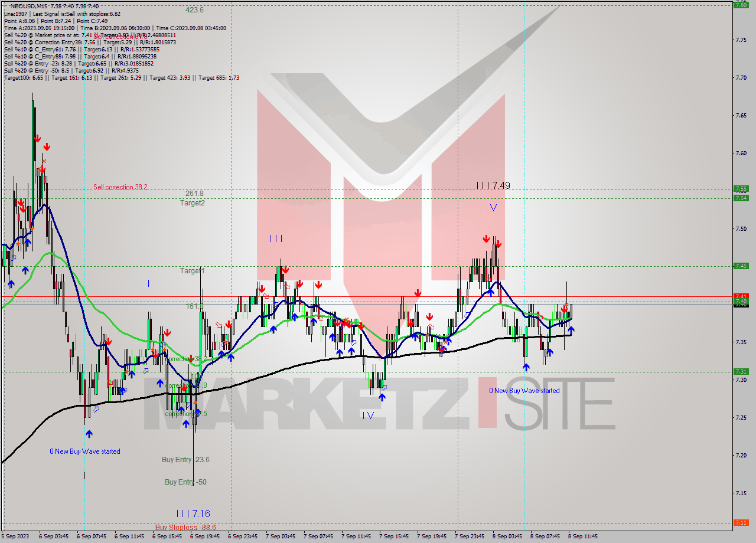Viewport: 756px width, 543px height.
Task: Click the '8 Sep 07:45' time label
Action: click(x=545, y=537)
